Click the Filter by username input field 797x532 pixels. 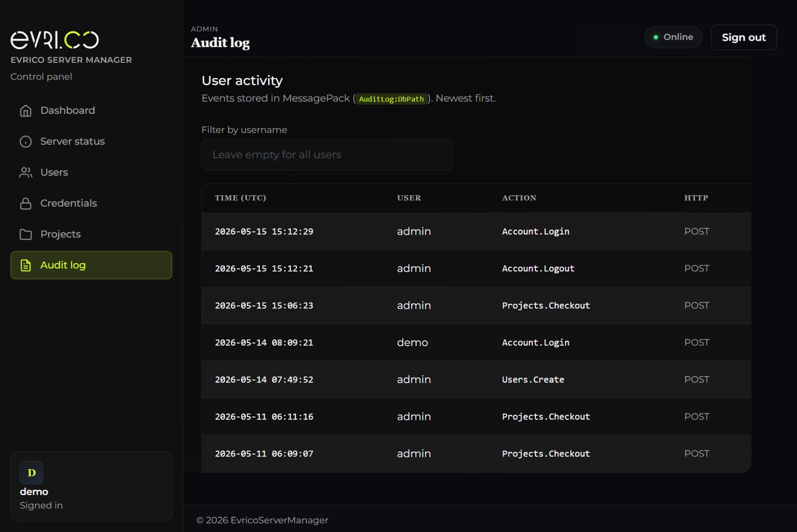327,155
